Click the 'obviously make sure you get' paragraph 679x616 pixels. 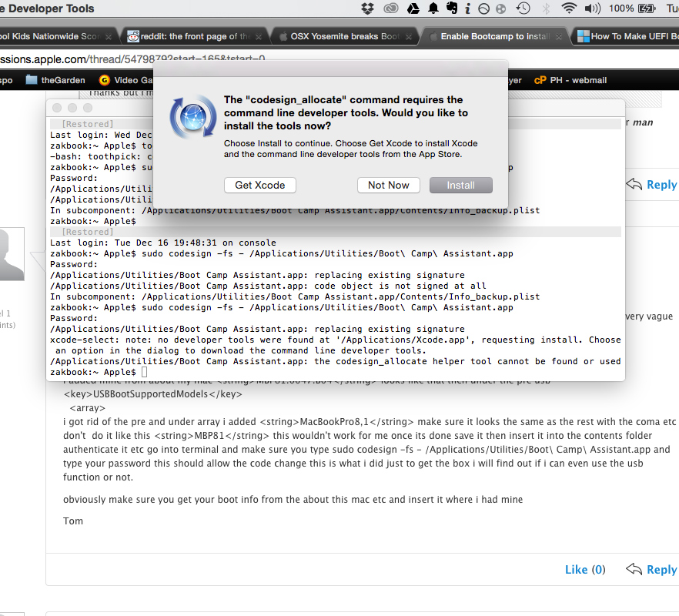[293, 500]
